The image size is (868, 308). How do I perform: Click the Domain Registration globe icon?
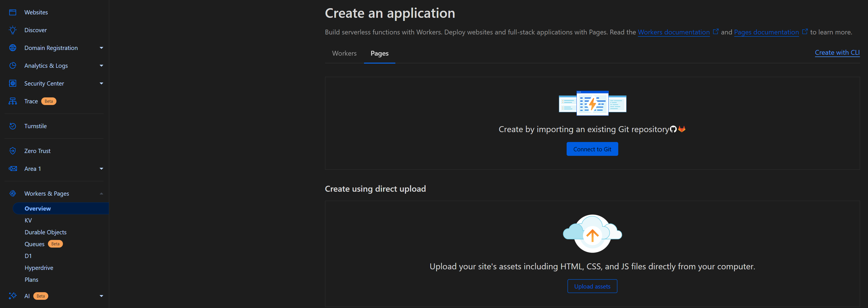coord(13,48)
